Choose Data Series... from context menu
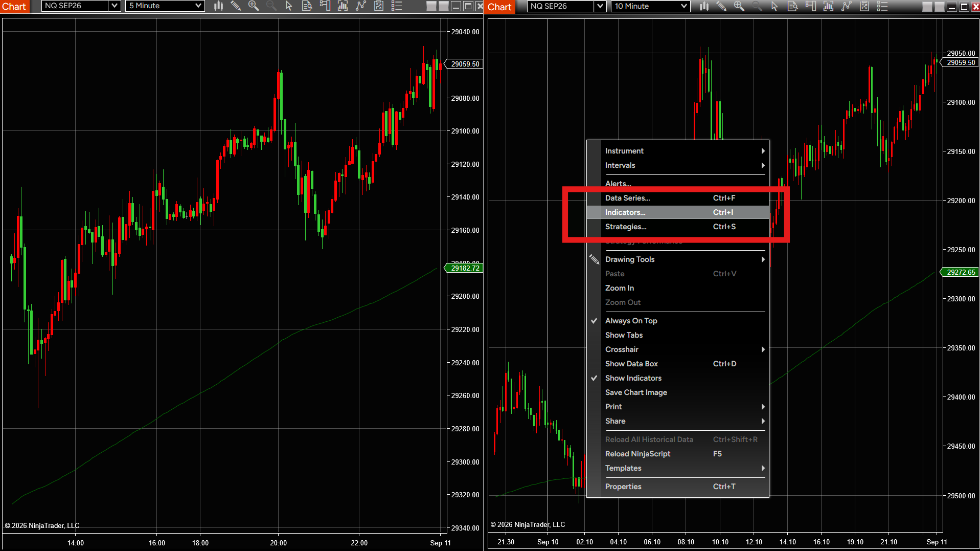The image size is (980, 551). tap(677, 198)
